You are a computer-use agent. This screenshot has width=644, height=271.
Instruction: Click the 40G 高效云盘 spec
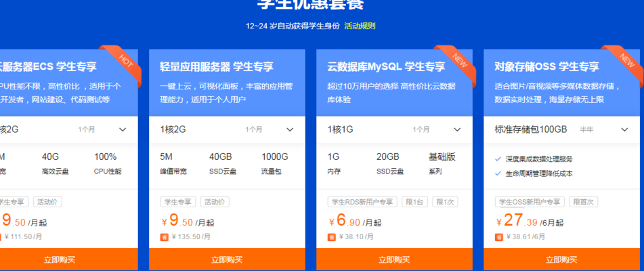point(55,164)
